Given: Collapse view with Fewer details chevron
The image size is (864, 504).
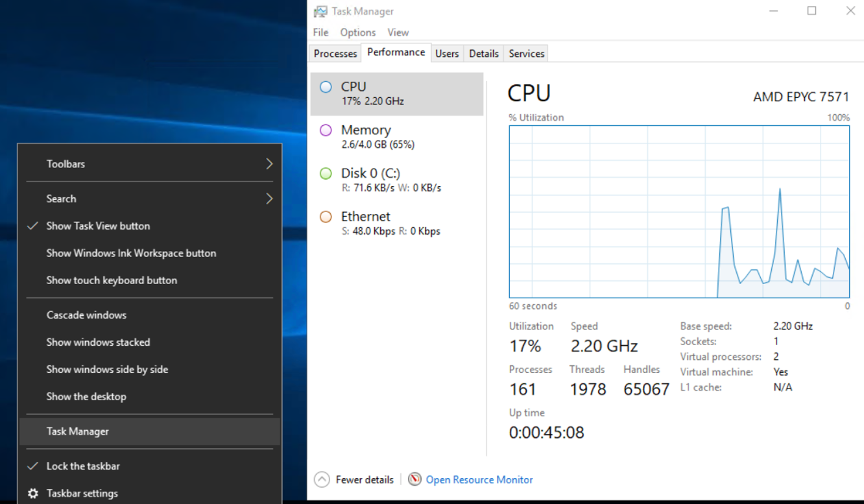Looking at the screenshot, I should [x=322, y=480].
